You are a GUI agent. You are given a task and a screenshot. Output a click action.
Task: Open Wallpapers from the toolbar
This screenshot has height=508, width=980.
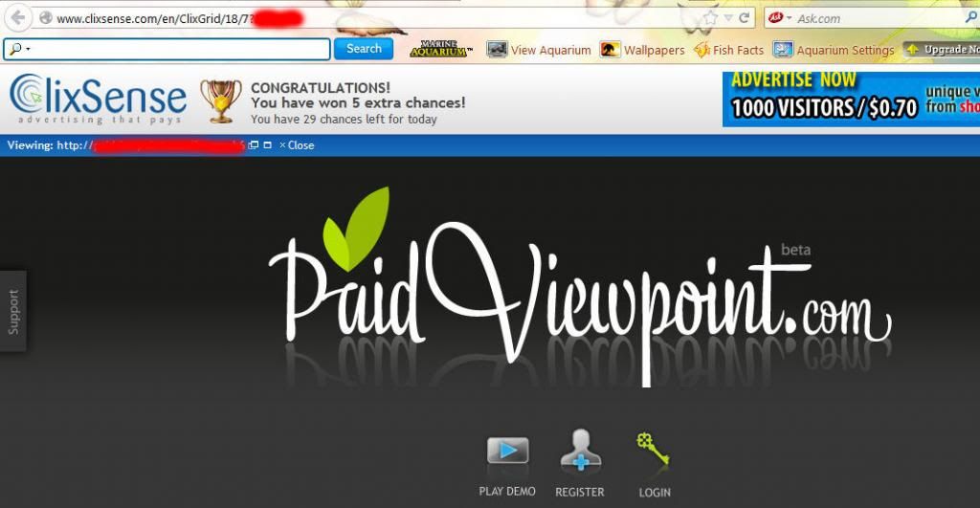[642, 50]
